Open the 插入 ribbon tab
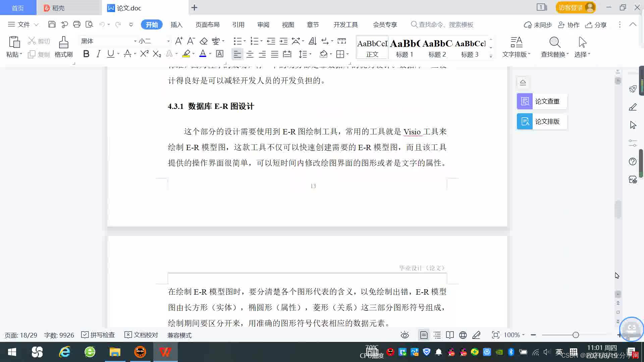 tap(176, 24)
